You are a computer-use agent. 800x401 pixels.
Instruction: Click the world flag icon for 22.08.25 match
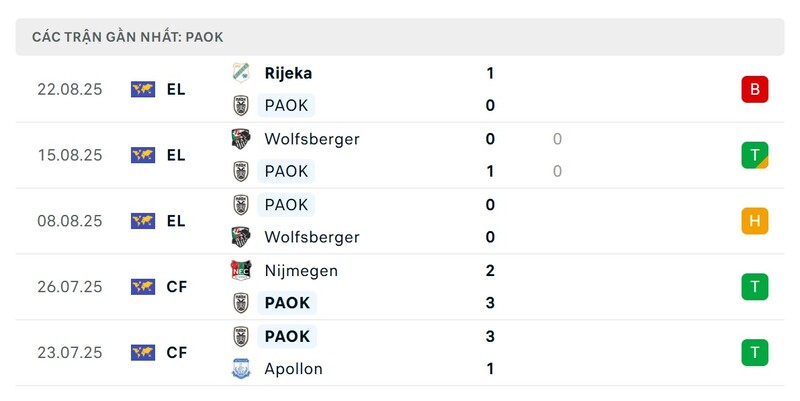click(143, 89)
